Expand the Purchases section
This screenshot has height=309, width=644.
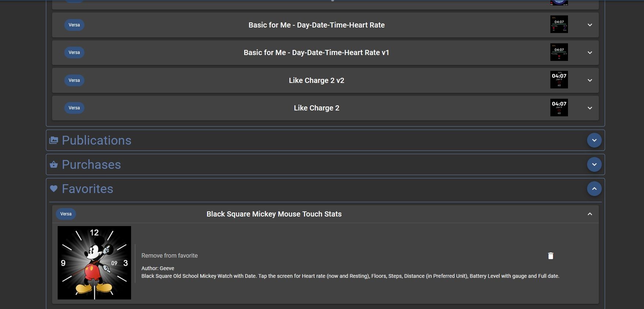point(594,164)
